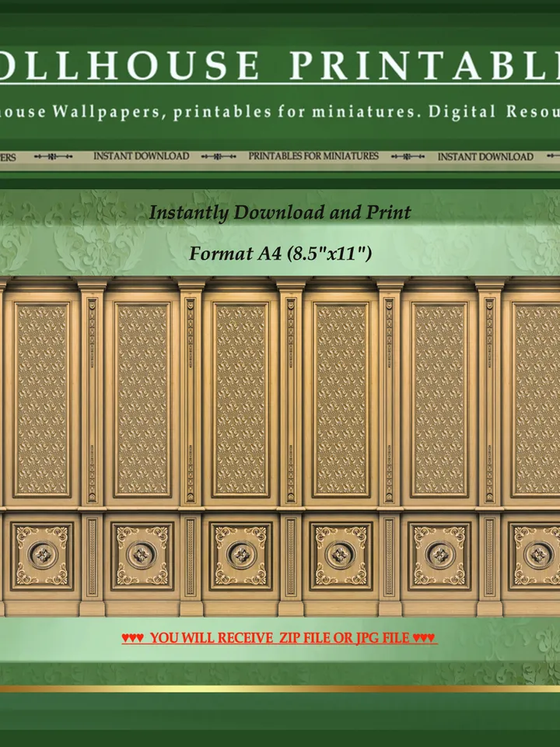Click the subtitle mentioning Wallpapers and miniatures
The height and width of the screenshot is (747, 560).
pos(280,111)
